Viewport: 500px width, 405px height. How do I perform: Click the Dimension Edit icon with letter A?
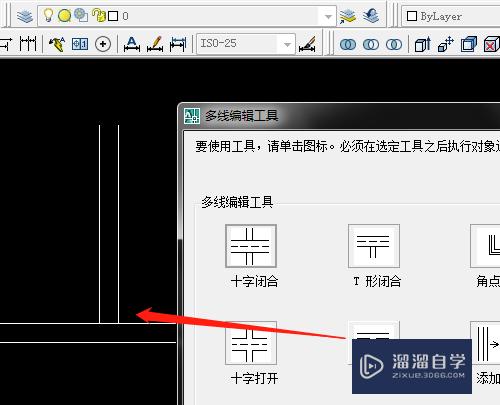coord(132,44)
